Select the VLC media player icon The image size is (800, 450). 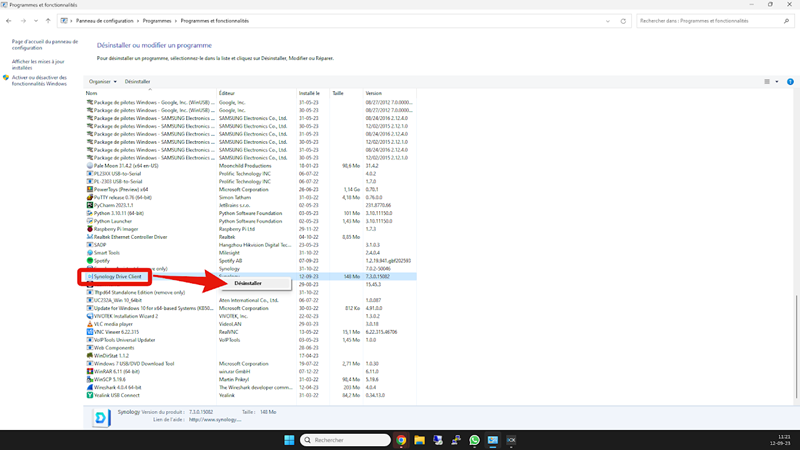click(x=89, y=324)
